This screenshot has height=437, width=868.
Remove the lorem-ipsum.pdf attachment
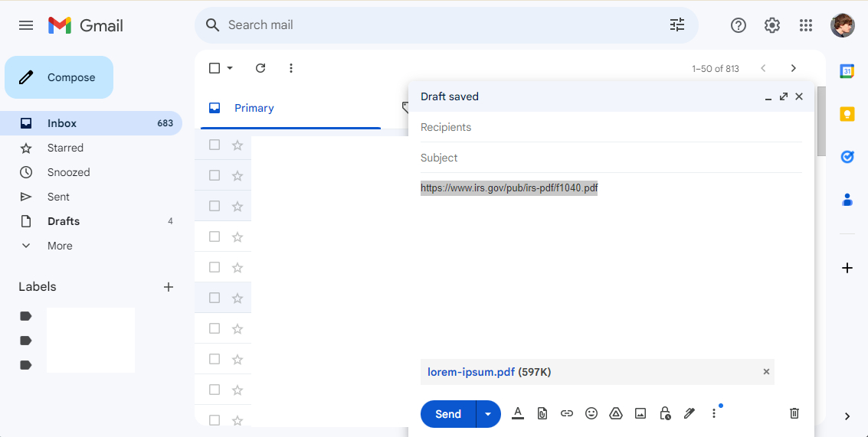coord(766,372)
